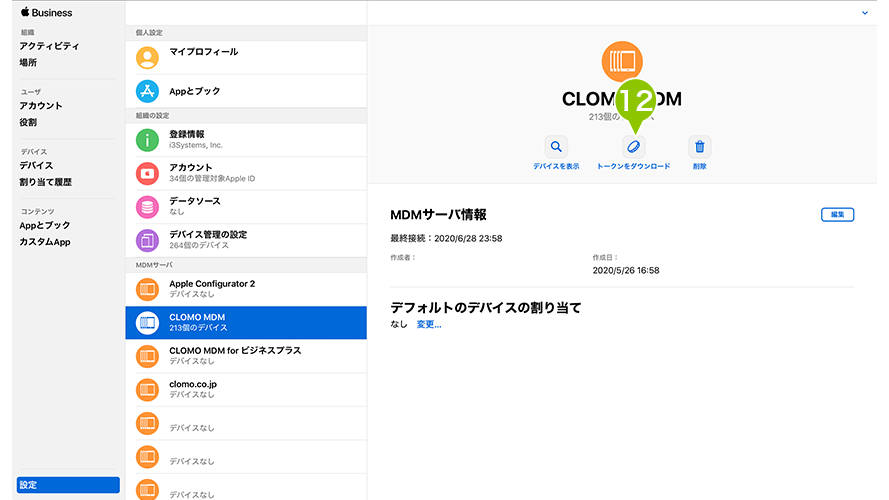The image size is (889, 500).
Task: Click the 削除 label
Action: pos(700,166)
